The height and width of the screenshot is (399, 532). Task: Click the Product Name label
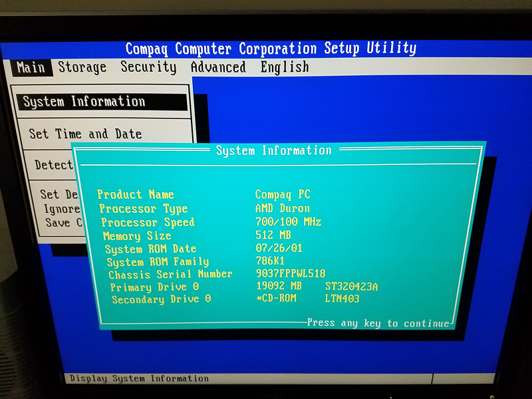[x=136, y=194]
